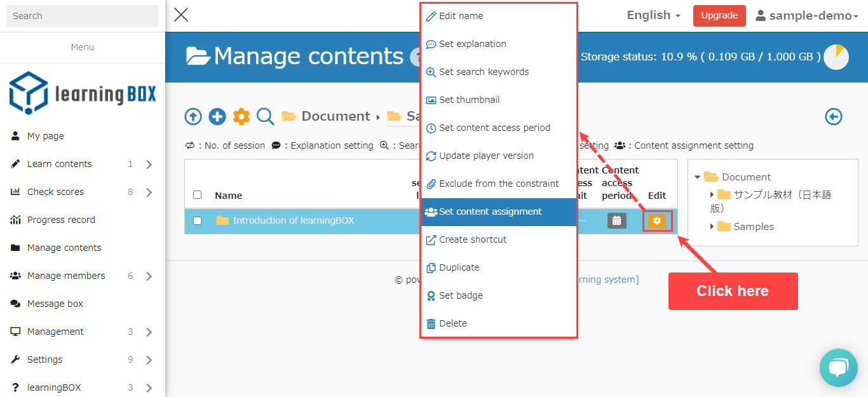Image resolution: width=868 pixels, height=397 pixels.
Task: Open the orange gear settings icon in toolbar
Action: click(x=241, y=117)
